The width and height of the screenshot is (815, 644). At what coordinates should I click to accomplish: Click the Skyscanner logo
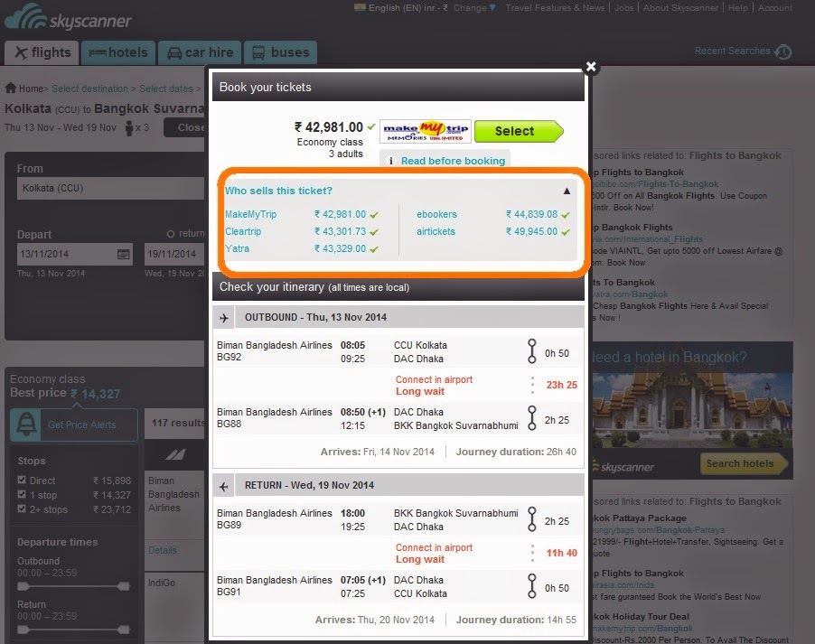(68, 17)
